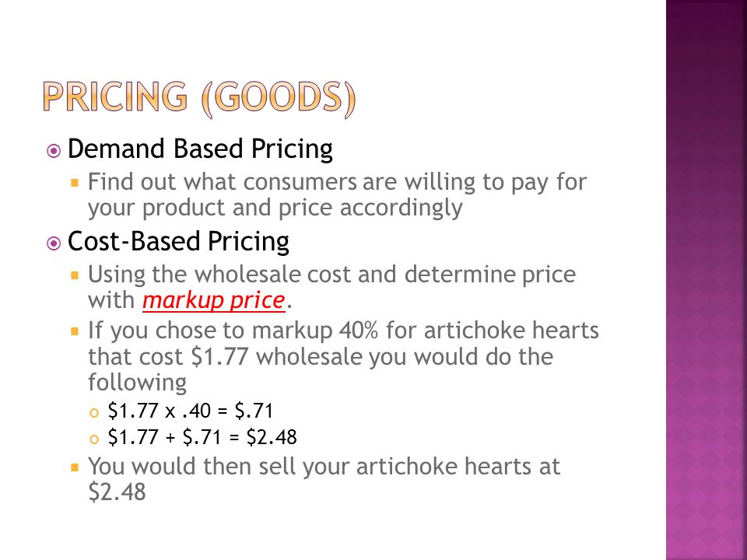Click the hollow bullet before '$1.77 x .40'

[94, 413]
